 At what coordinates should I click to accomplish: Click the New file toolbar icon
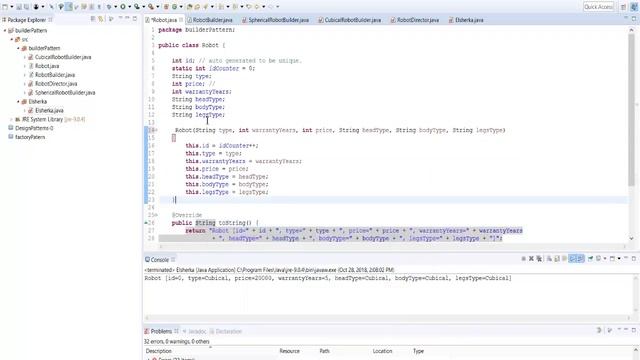click(4, 7)
